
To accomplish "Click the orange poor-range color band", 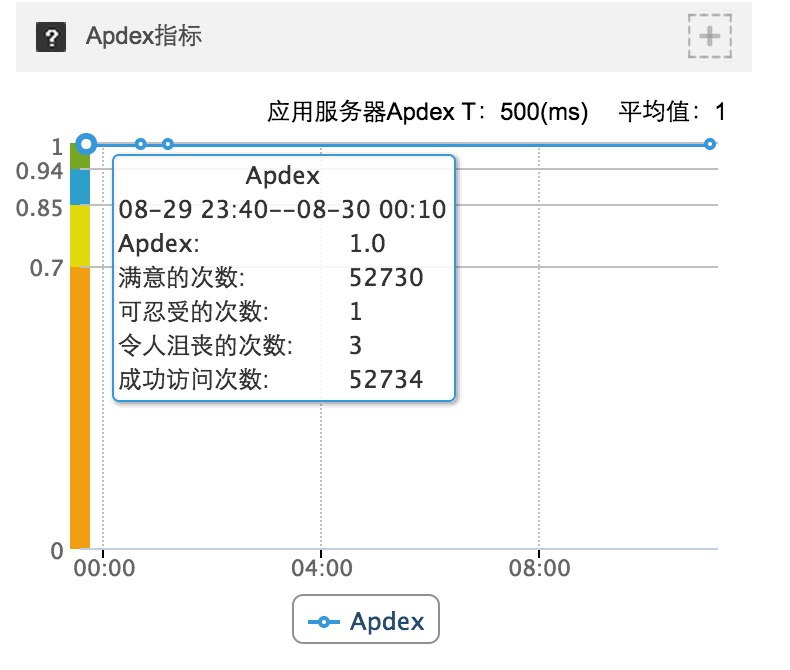I will point(80,408).
